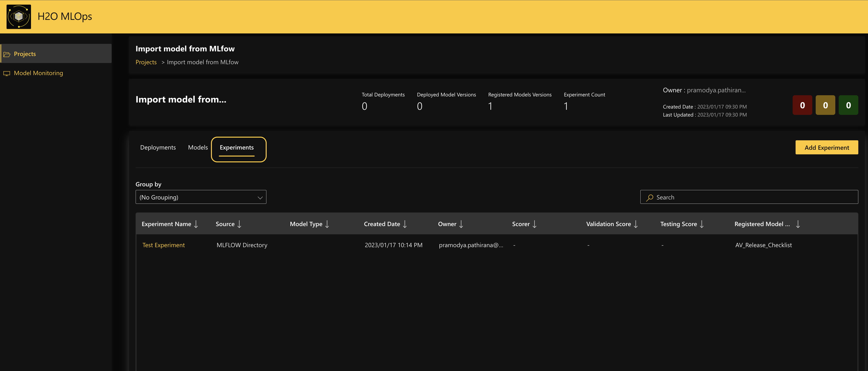Viewport: 868px width, 371px height.
Task: Click the Validation Score column header
Action: pyautogui.click(x=609, y=224)
